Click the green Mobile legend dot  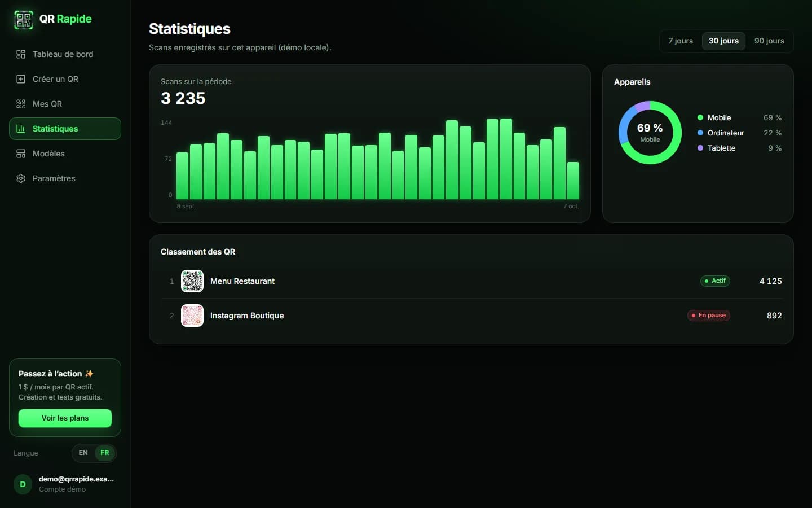(700, 117)
